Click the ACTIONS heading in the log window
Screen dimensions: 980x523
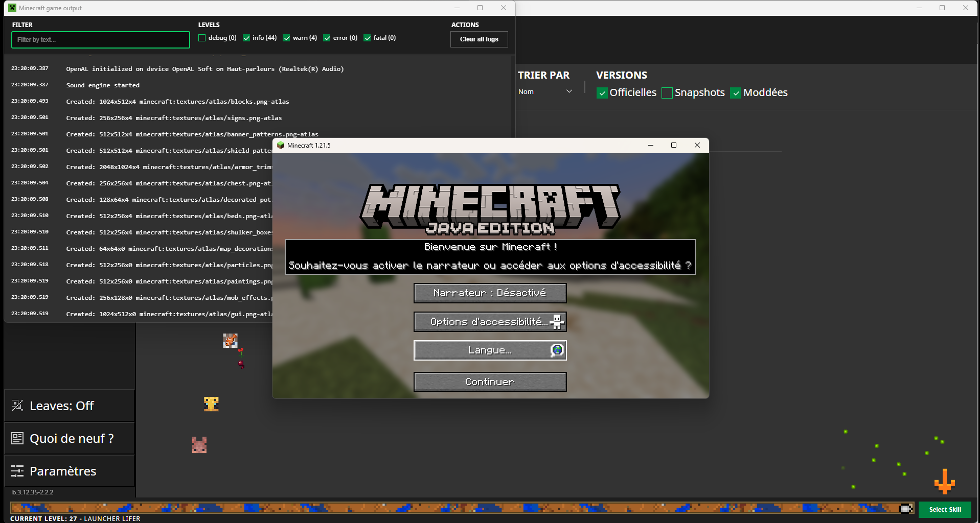click(x=465, y=25)
